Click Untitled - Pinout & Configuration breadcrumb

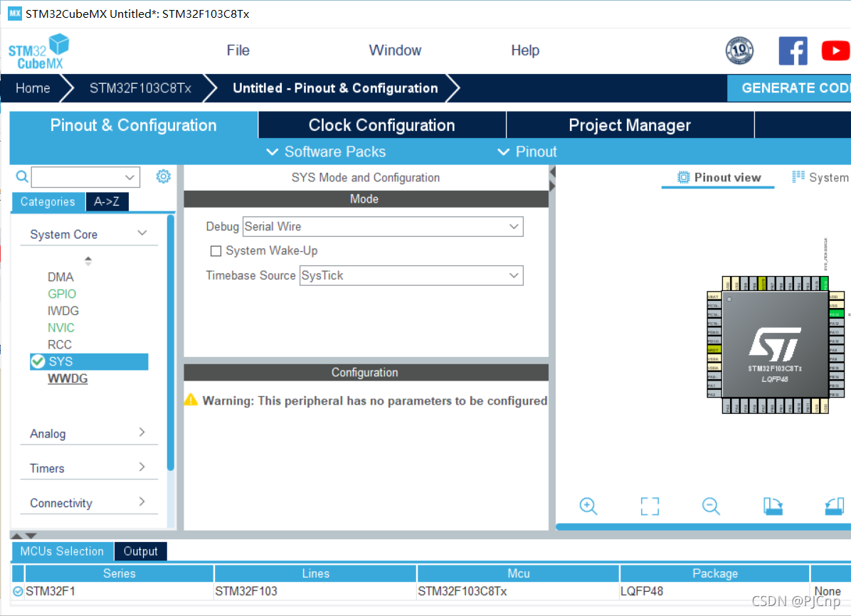[335, 88]
